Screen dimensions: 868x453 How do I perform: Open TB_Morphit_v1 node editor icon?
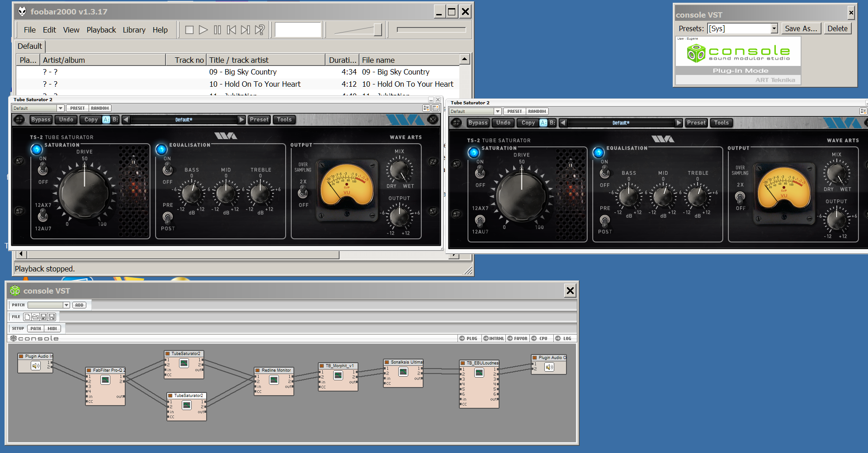coord(338,375)
